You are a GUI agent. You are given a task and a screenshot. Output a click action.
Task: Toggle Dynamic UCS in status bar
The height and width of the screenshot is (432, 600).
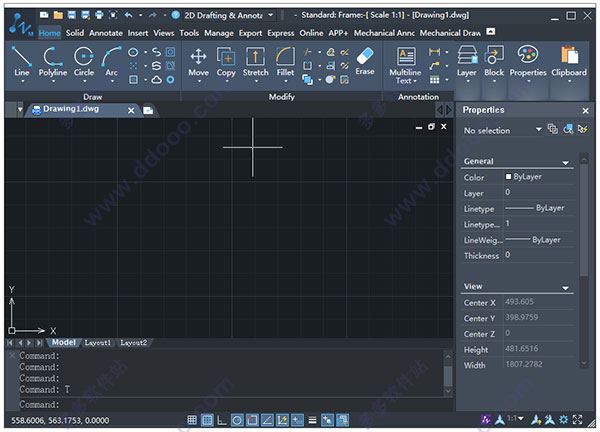click(x=282, y=420)
